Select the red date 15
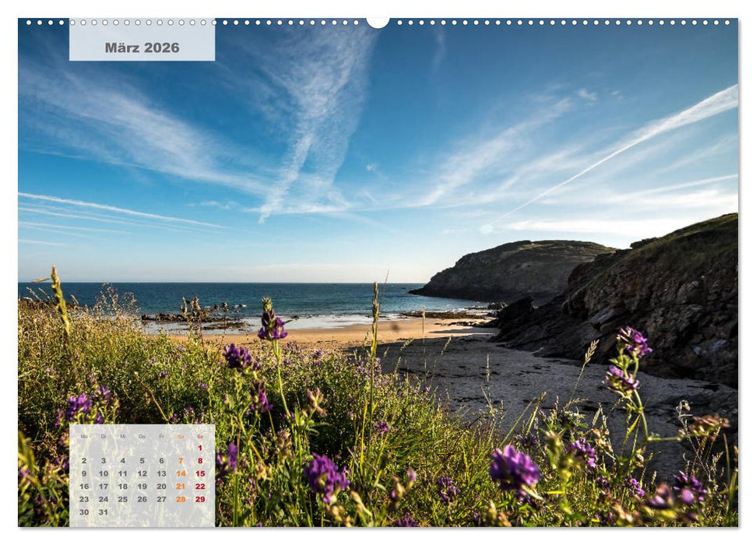Screen dimensions: 756x545 coord(201,473)
